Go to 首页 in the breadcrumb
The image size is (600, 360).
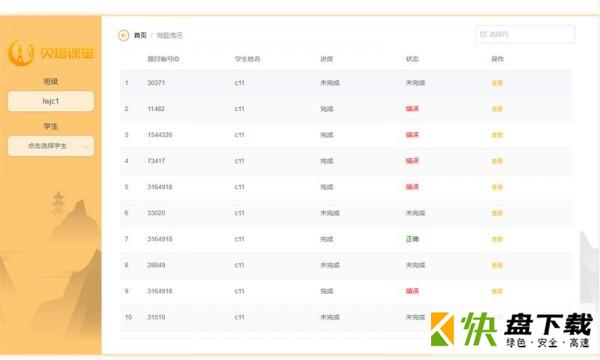(x=140, y=35)
